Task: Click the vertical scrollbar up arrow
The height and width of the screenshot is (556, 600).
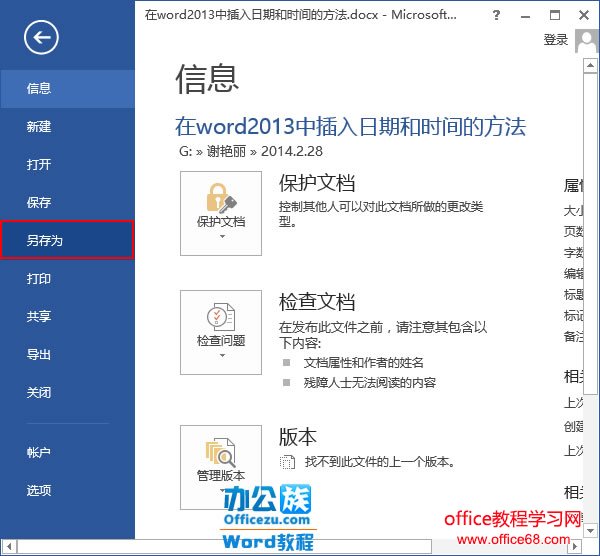Action: click(x=590, y=66)
